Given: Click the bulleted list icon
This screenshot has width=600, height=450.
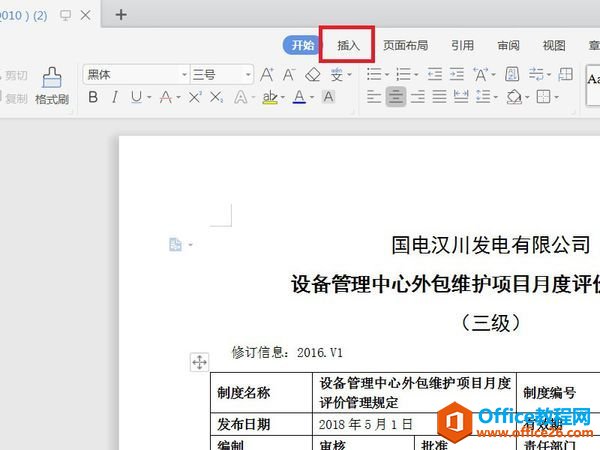Looking at the screenshot, I should (x=373, y=75).
